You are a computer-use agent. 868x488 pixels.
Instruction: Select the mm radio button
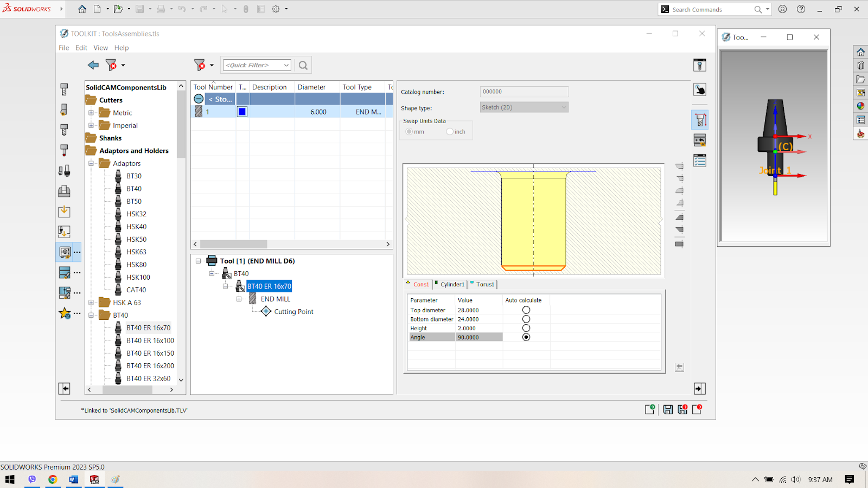click(409, 132)
